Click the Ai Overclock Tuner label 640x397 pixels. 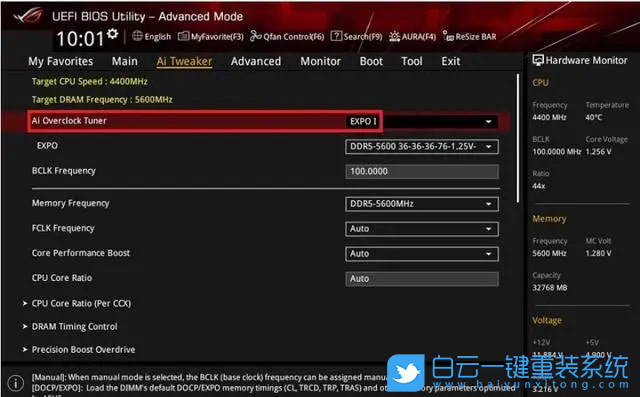(x=69, y=121)
